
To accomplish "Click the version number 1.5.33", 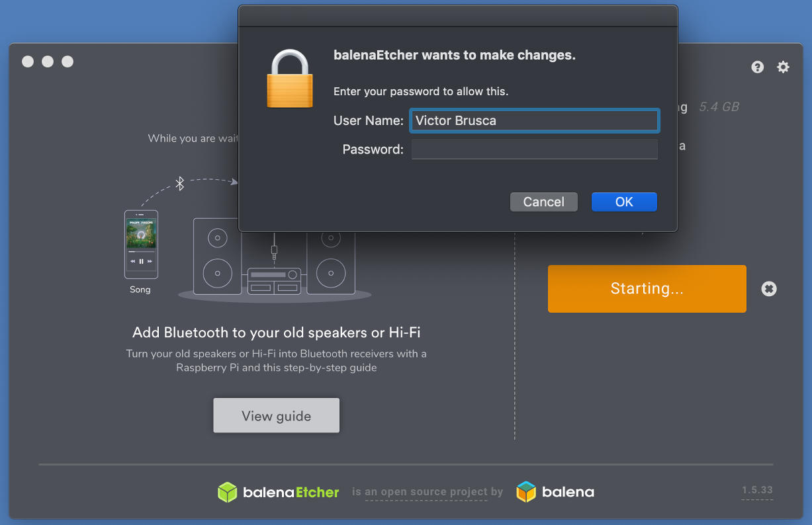I will 757,491.
